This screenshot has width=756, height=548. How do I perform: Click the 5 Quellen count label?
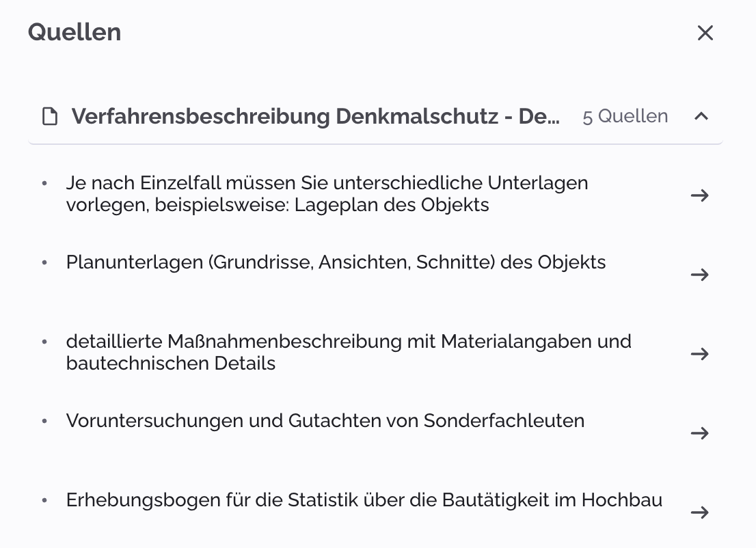tap(624, 116)
